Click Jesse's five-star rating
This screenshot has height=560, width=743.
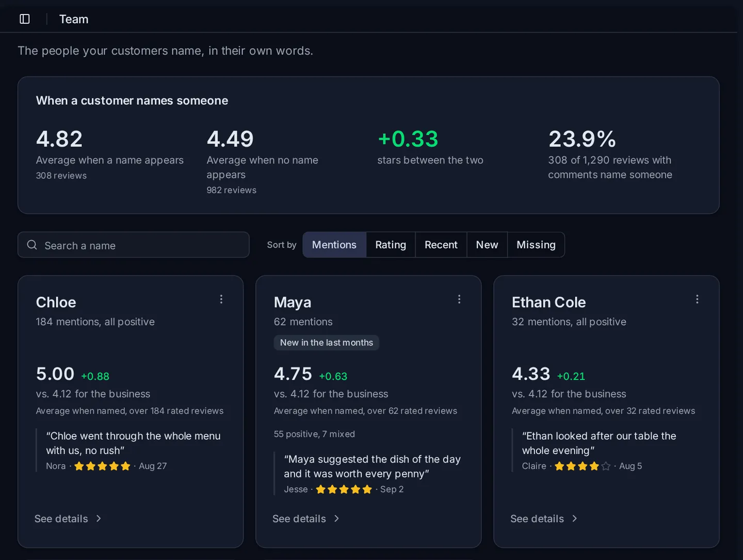(x=344, y=489)
